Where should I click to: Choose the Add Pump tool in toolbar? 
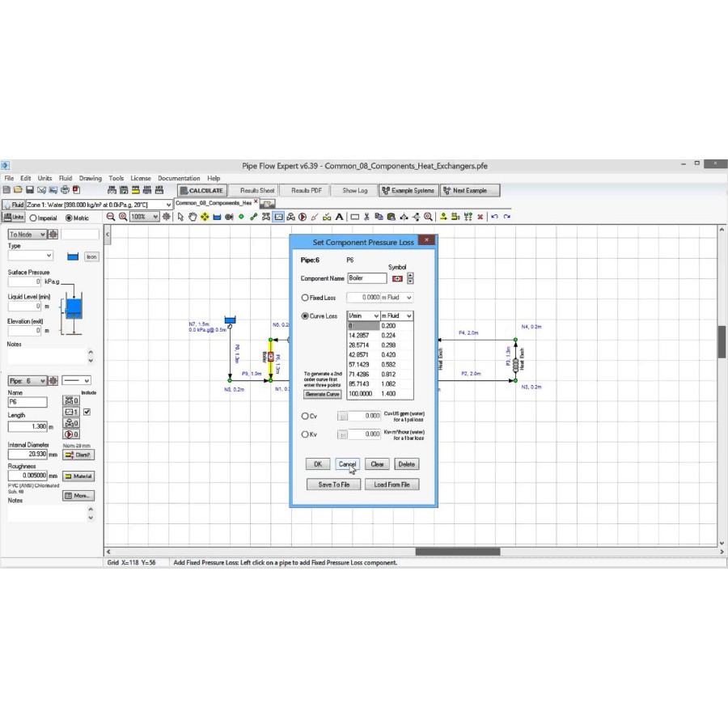303,217
